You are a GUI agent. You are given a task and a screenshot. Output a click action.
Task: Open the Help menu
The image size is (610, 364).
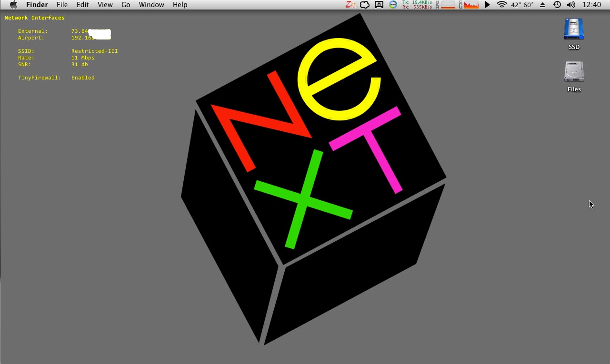[180, 5]
